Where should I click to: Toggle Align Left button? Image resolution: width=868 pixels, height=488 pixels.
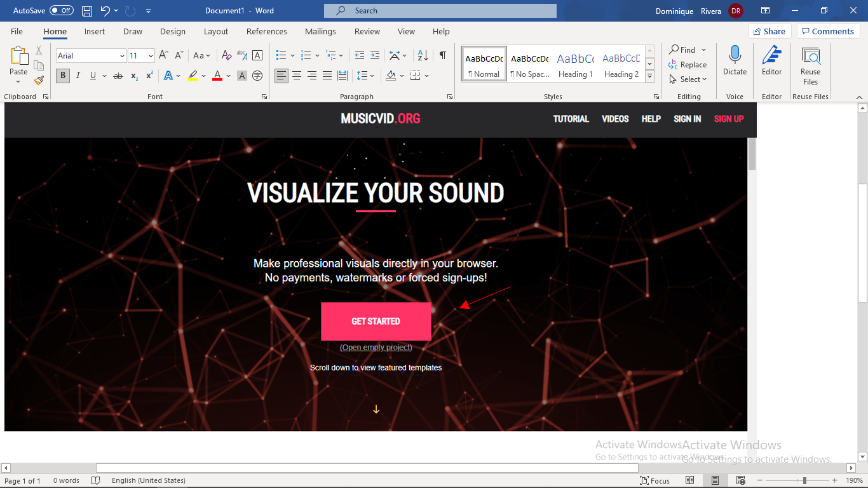coord(281,76)
